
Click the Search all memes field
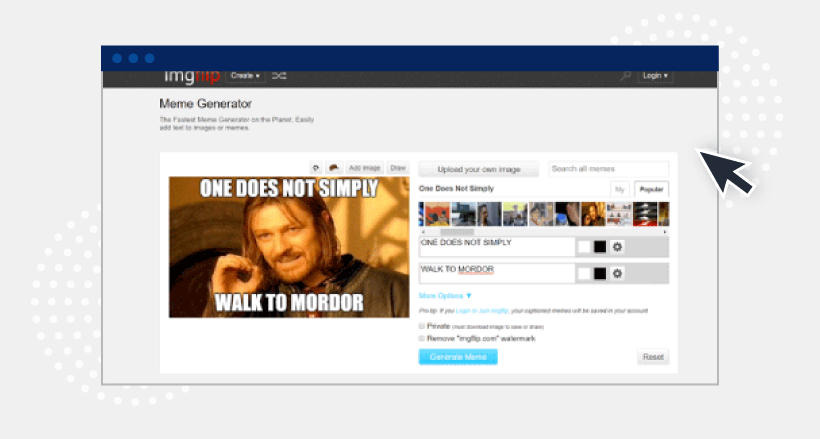pos(608,169)
